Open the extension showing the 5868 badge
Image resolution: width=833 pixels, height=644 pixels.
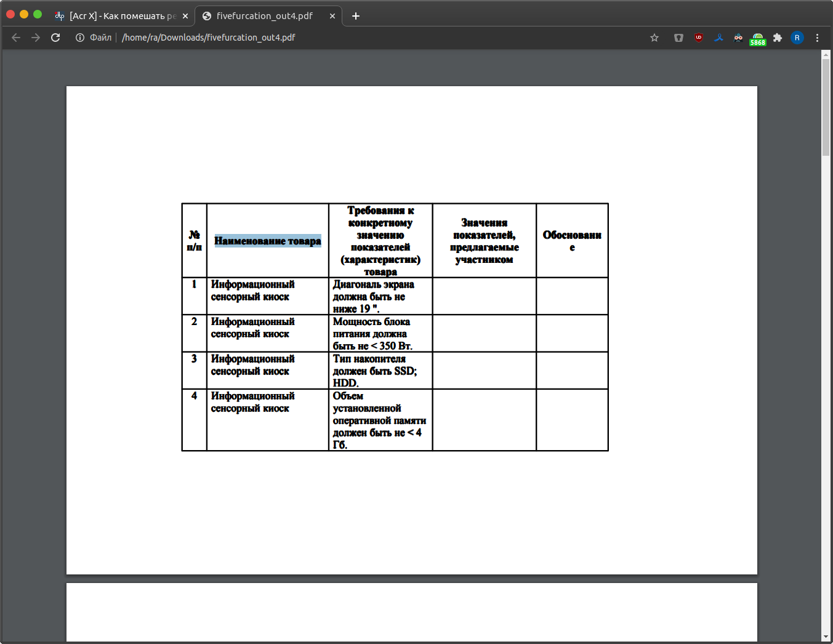click(x=758, y=39)
